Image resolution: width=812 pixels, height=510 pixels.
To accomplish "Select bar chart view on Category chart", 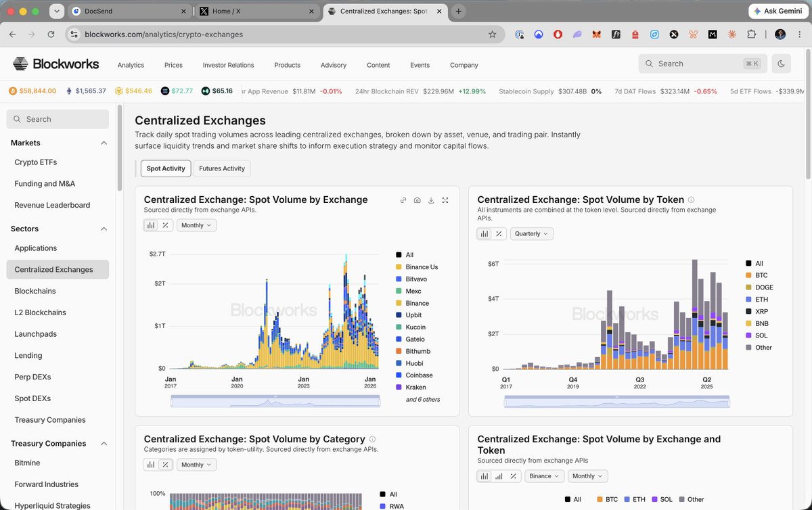I will point(151,465).
